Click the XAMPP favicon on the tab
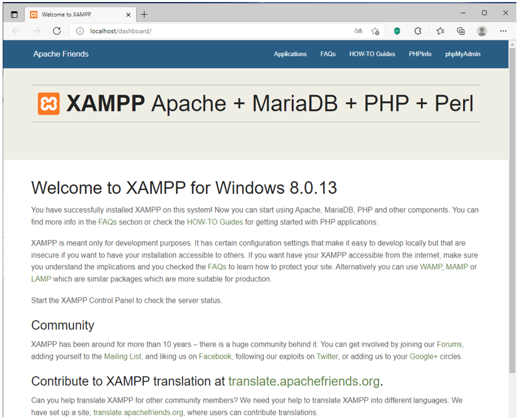519x420 pixels. tap(33, 15)
